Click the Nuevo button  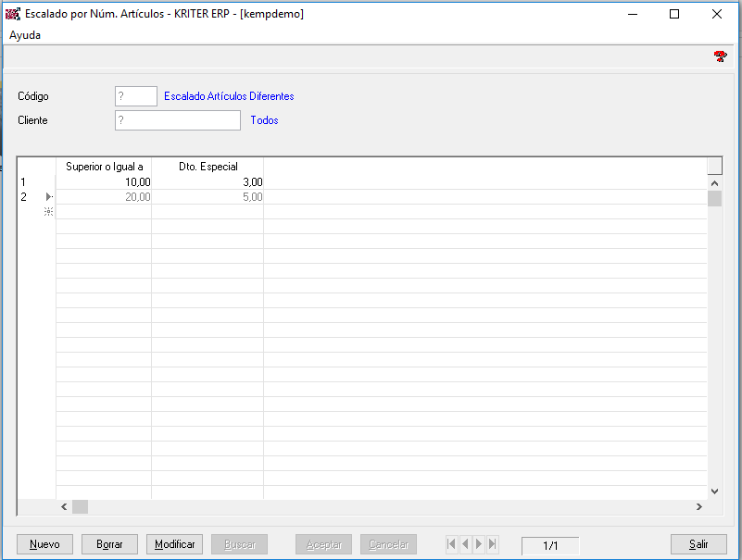(x=45, y=544)
